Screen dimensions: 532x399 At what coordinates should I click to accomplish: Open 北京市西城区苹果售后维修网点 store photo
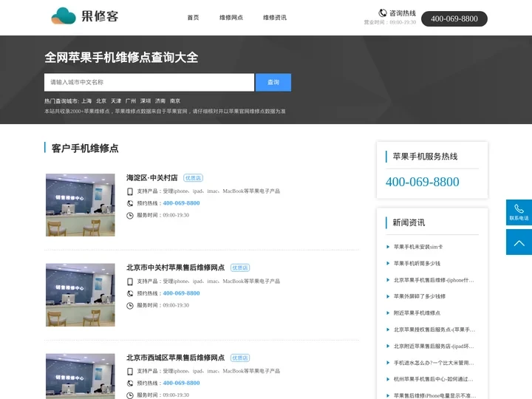point(81,376)
